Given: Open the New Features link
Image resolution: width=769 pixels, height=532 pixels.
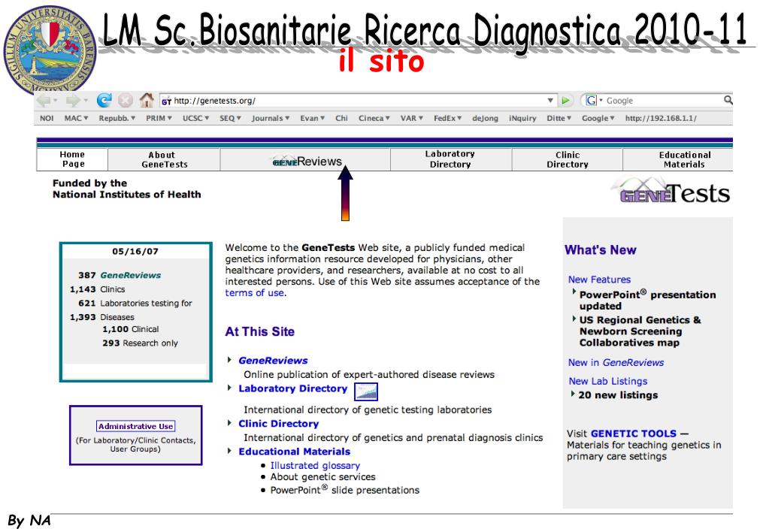Looking at the screenshot, I should (x=599, y=280).
